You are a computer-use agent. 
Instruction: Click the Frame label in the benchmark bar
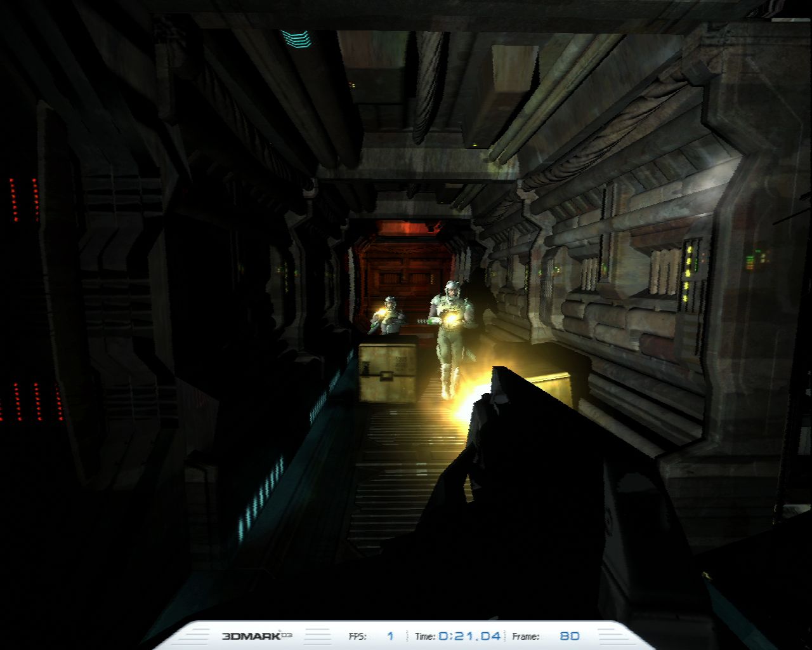tap(526, 636)
